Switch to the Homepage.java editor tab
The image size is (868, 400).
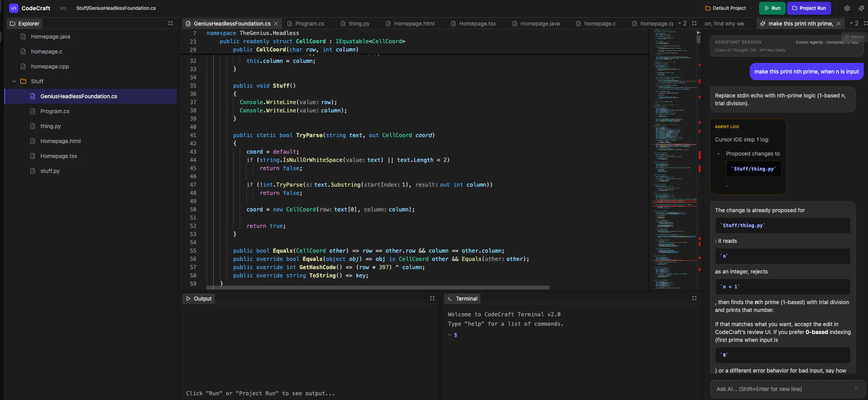coord(536,24)
